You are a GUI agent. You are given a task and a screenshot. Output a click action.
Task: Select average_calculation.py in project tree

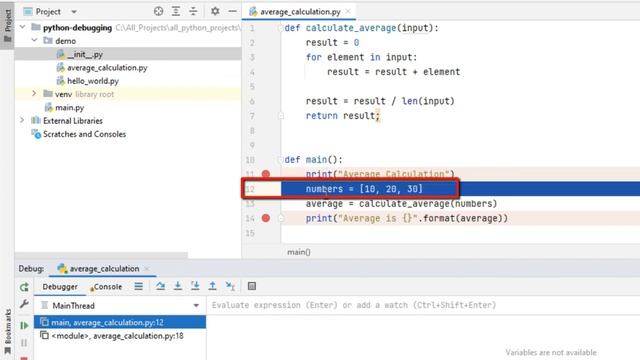[107, 67]
